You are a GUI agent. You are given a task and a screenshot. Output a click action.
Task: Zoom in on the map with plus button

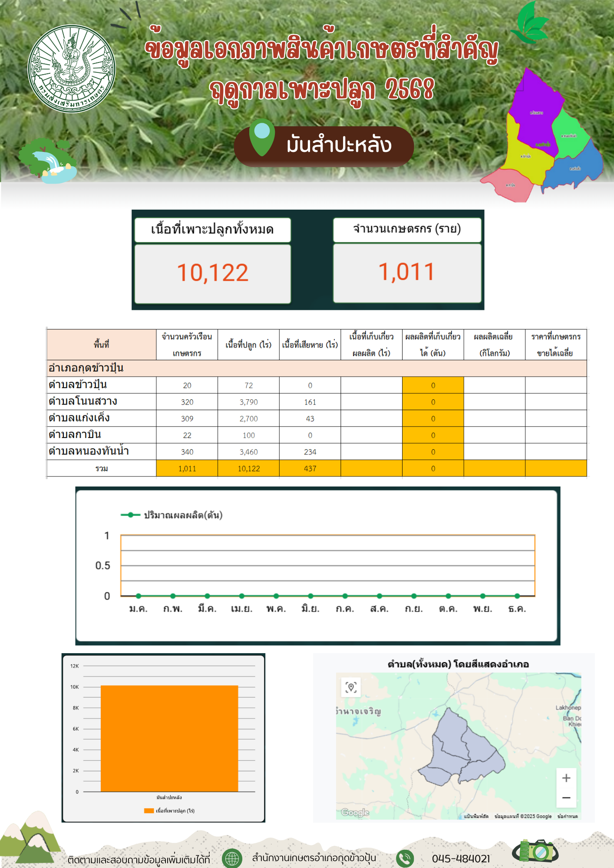click(566, 778)
